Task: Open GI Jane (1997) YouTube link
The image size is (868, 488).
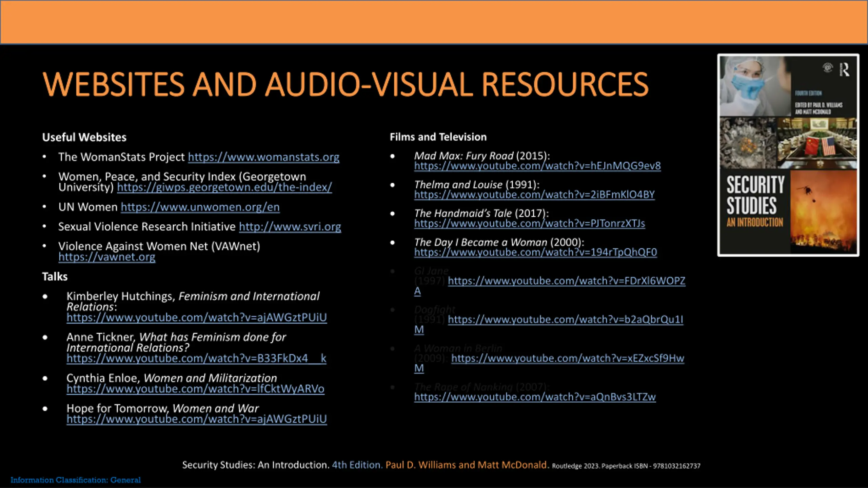Action: 567,281
